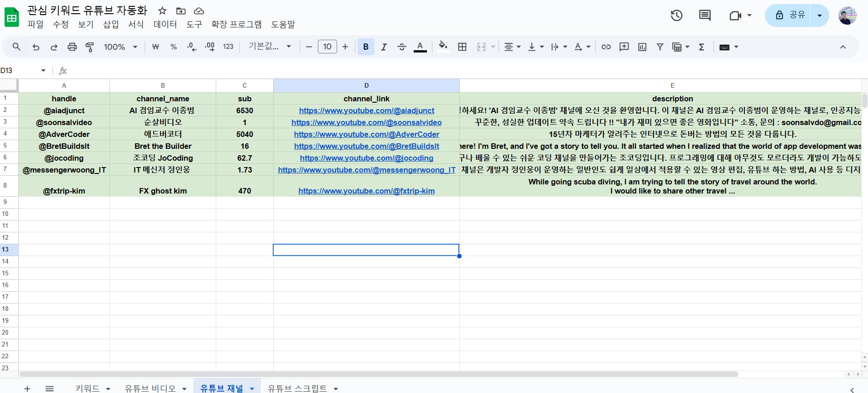Viewport: 868px width, 393px height.
Task: Undo the last action
Action: 36,47
